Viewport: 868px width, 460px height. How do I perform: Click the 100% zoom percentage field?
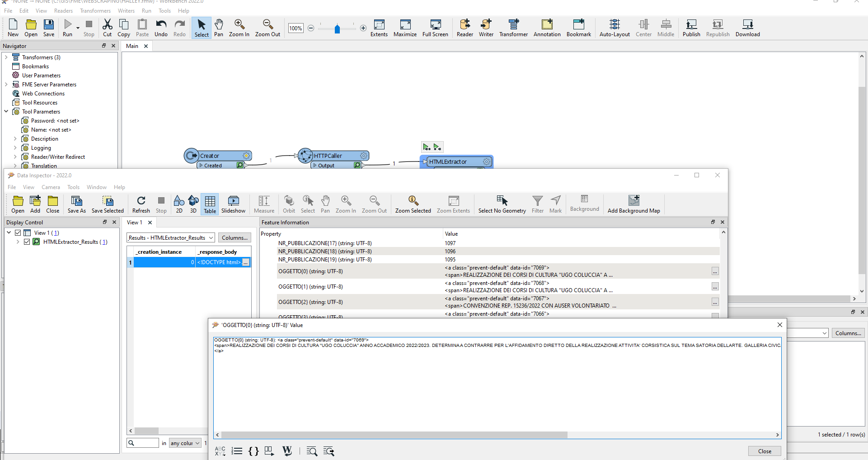pyautogui.click(x=296, y=28)
